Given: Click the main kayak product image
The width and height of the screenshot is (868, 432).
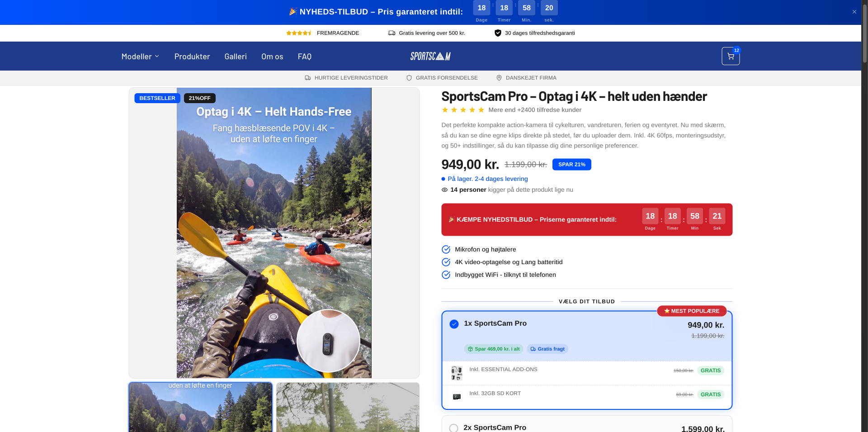Looking at the screenshot, I should point(274,233).
